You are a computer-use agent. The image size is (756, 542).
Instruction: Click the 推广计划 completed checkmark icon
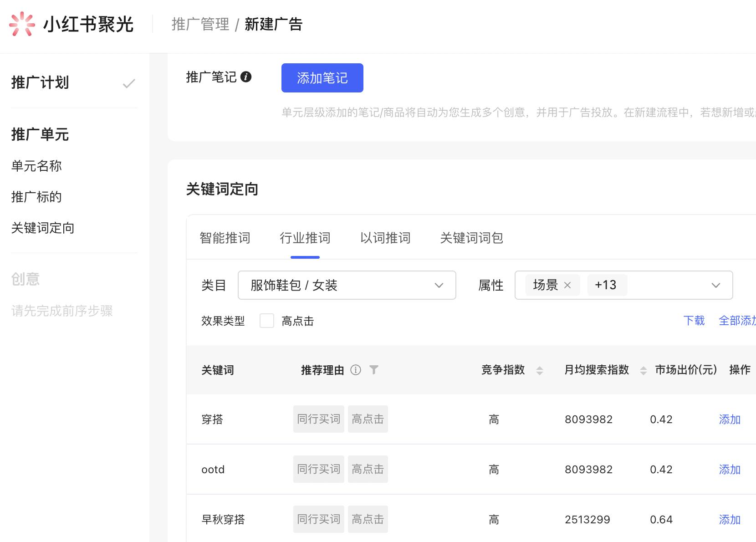tap(129, 83)
